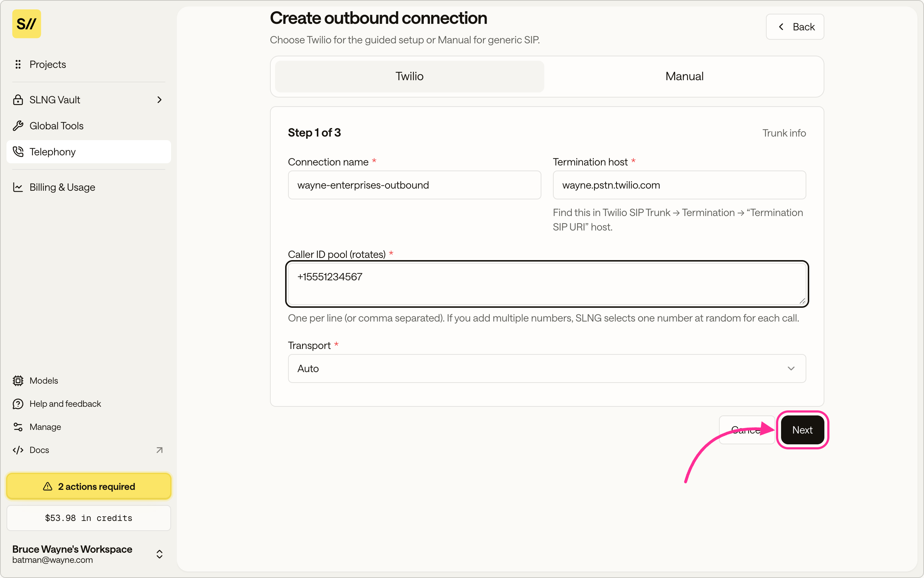Click the batman@wayne.com email text
Viewport: 924px width, 578px height.
[52, 560]
